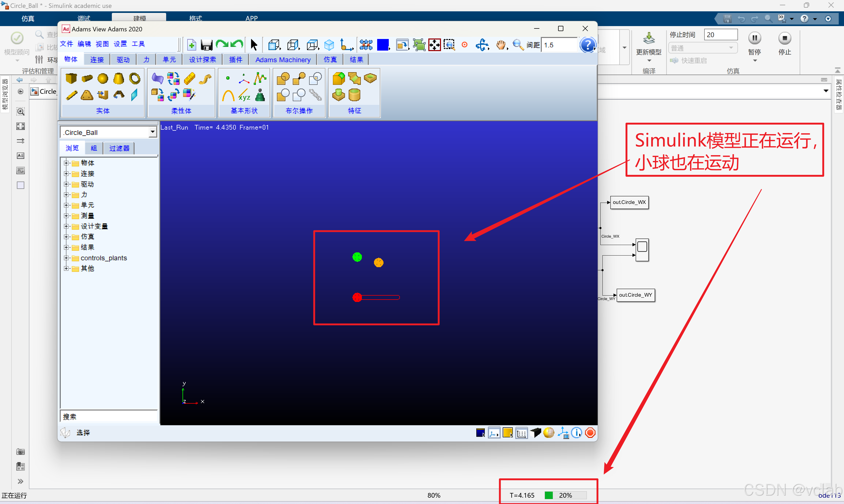The image size is (844, 504).
Task: Expand the controls_plants tree folder
Action: pyautogui.click(x=66, y=258)
